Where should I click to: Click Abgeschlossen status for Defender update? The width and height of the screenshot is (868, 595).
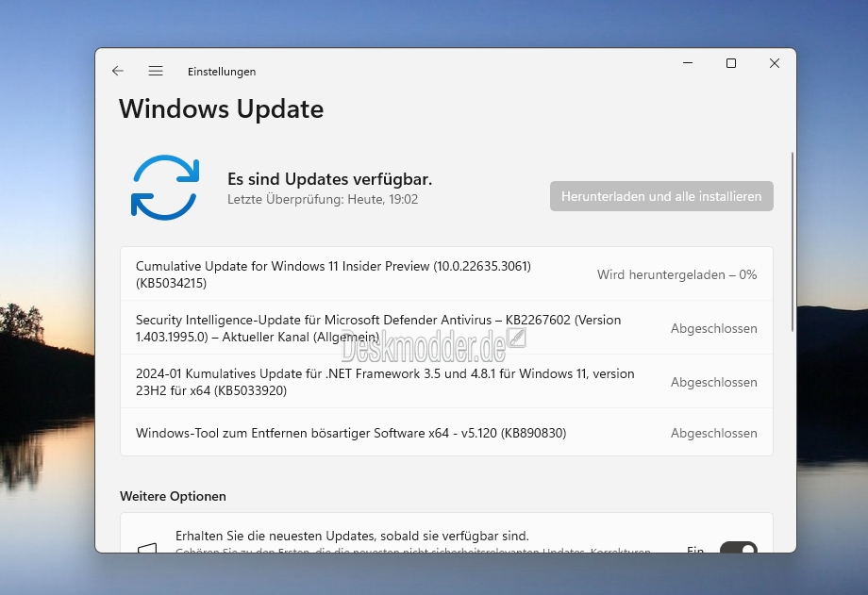pos(714,328)
